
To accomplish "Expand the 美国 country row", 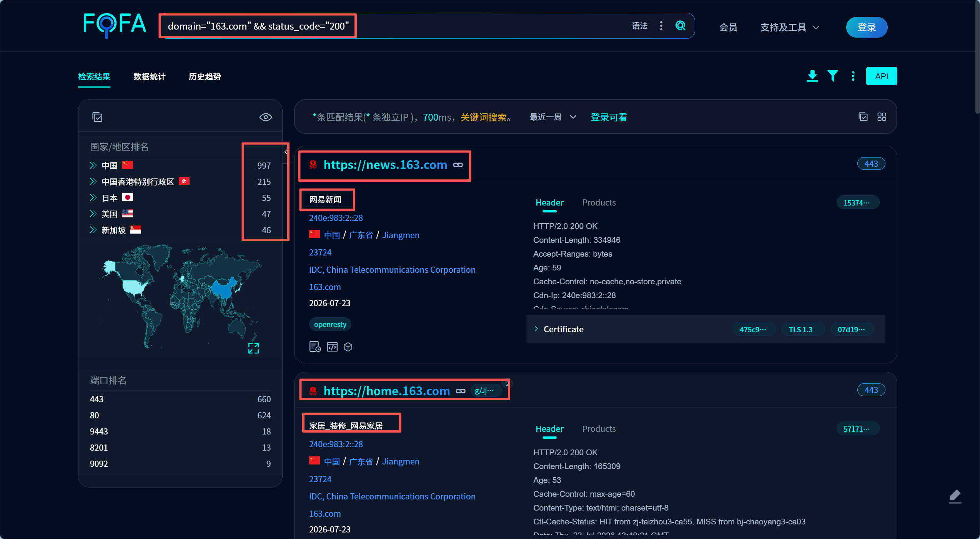I will (93, 214).
